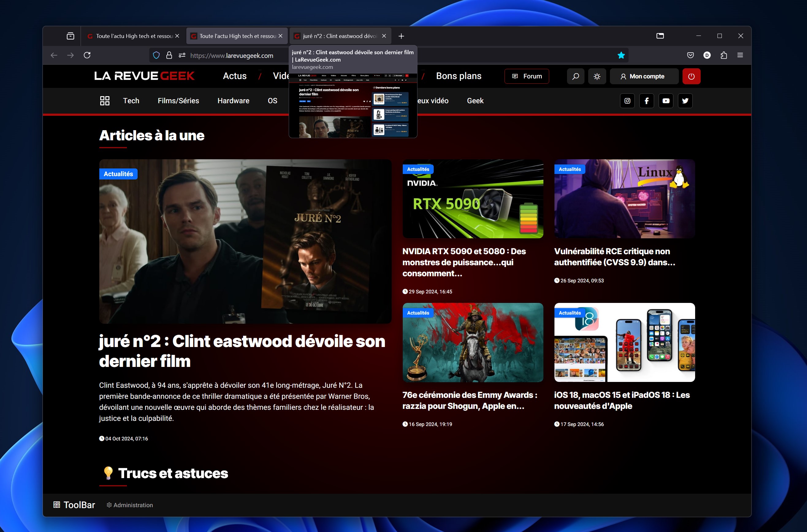Open the Firefox hamburger application menu
807x532 pixels.
coord(740,55)
